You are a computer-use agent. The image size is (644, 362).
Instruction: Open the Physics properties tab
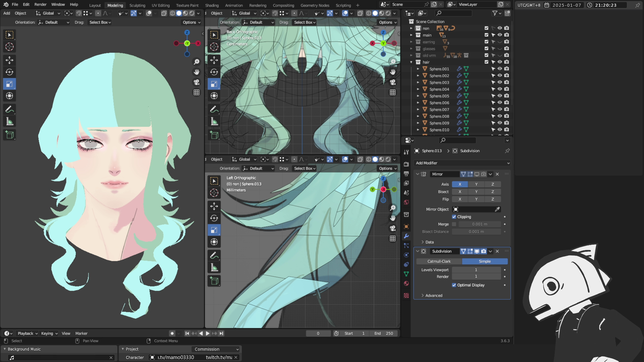[406, 255]
